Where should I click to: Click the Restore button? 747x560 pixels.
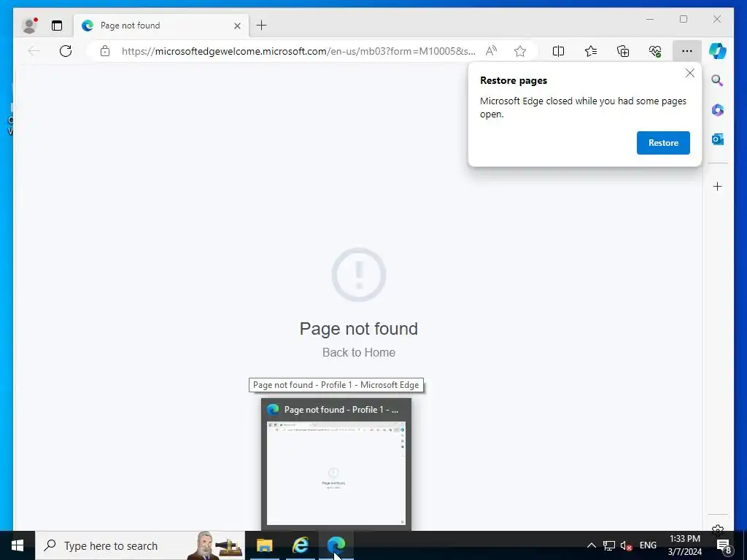[663, 143]
